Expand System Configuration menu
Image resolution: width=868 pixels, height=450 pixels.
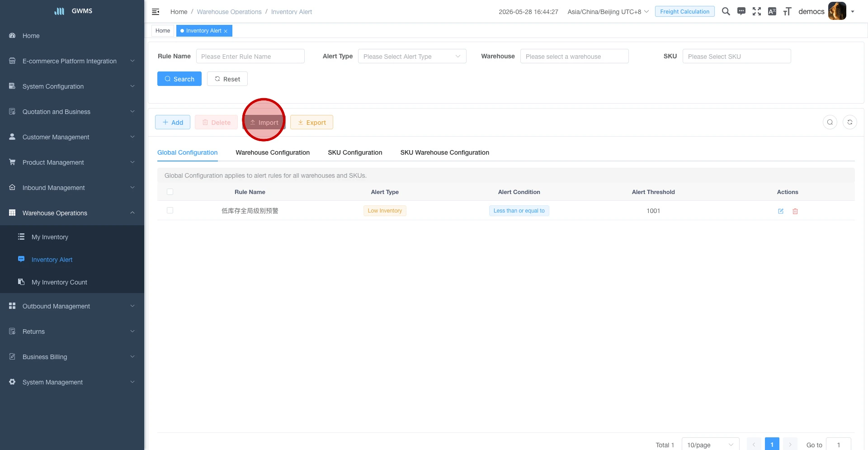132,86
